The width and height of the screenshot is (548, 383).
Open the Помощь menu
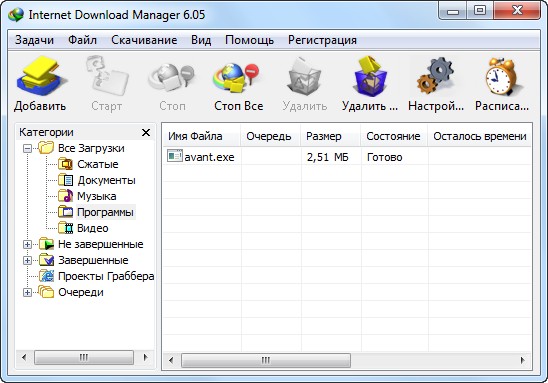click(x=249, y=40)
